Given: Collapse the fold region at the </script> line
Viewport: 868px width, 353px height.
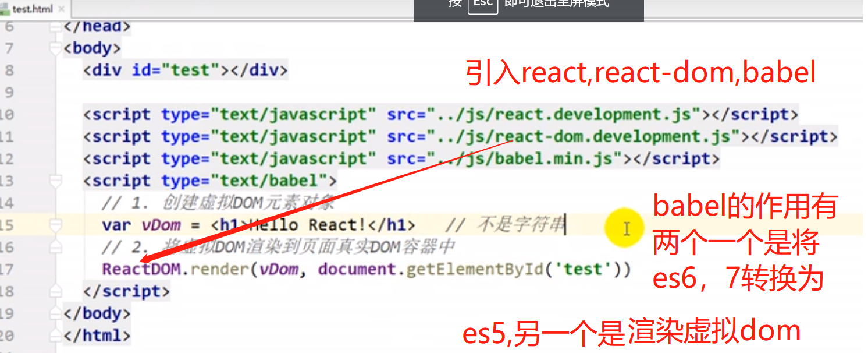Looking at the screenshot, I should coord(55,290).
